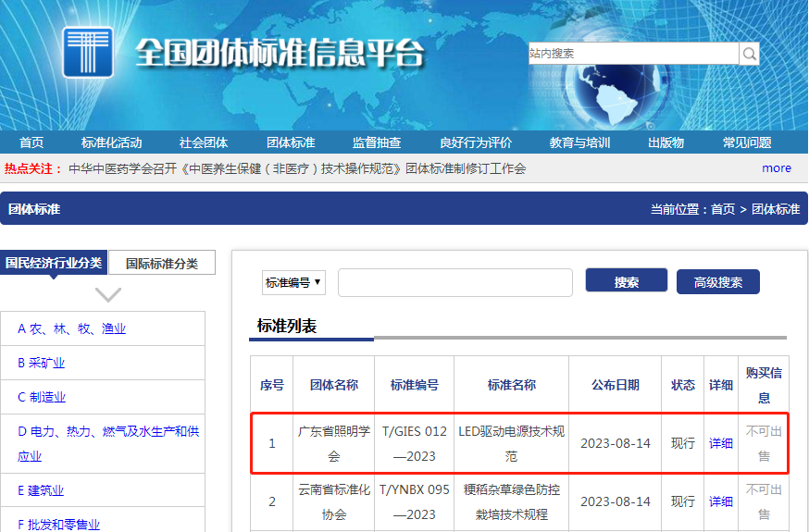Select category C 制造业
Screen dimensions: 809x532
[x=42, y=397]
